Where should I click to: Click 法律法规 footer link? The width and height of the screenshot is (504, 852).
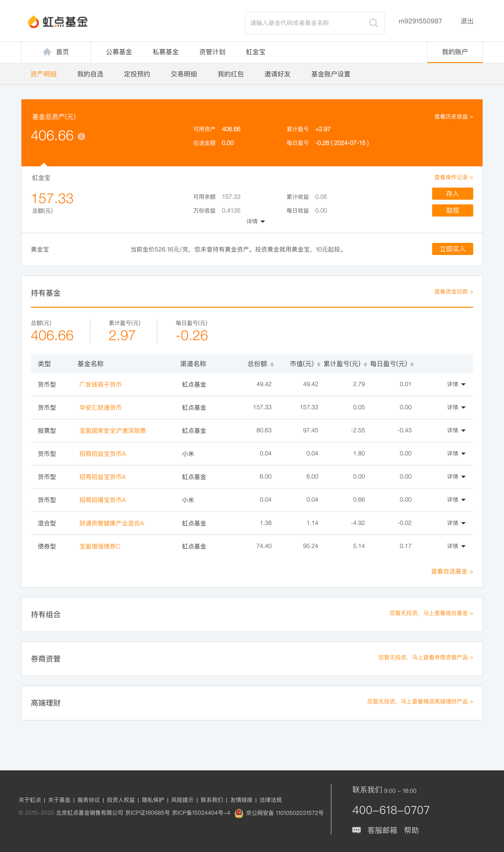[271, 800]
